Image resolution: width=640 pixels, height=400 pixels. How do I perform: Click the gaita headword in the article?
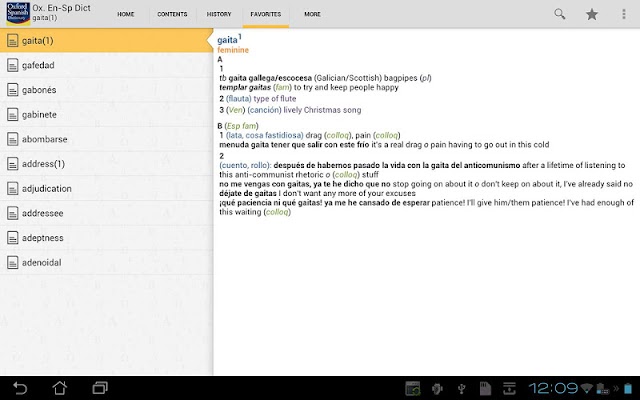click(229, 40)
